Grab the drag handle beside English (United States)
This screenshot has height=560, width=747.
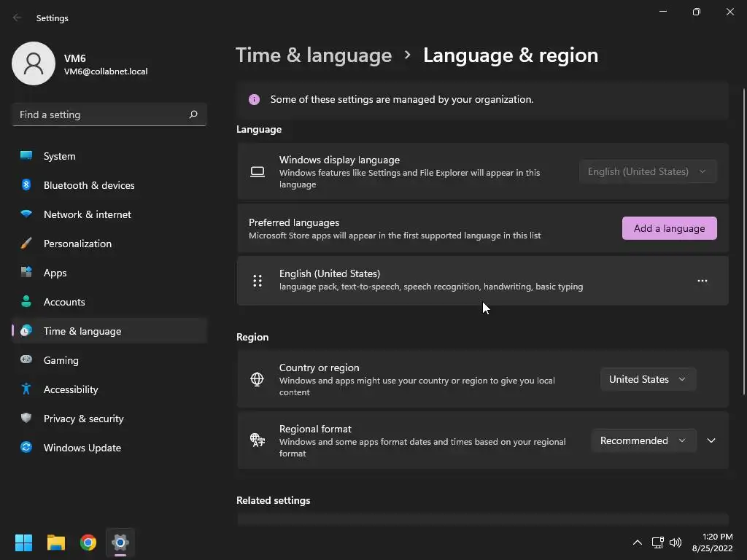click(258, 281)
